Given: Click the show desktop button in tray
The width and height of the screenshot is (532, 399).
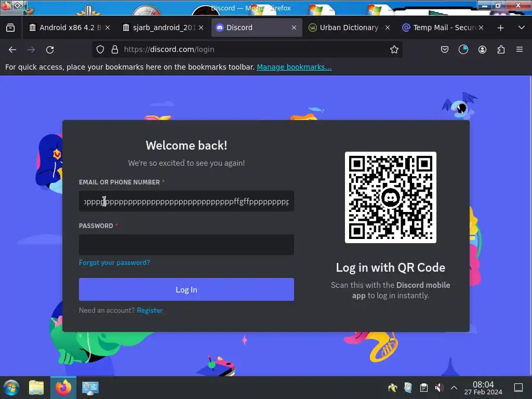Looking at the screenshot, I should [x=518, y=388].
